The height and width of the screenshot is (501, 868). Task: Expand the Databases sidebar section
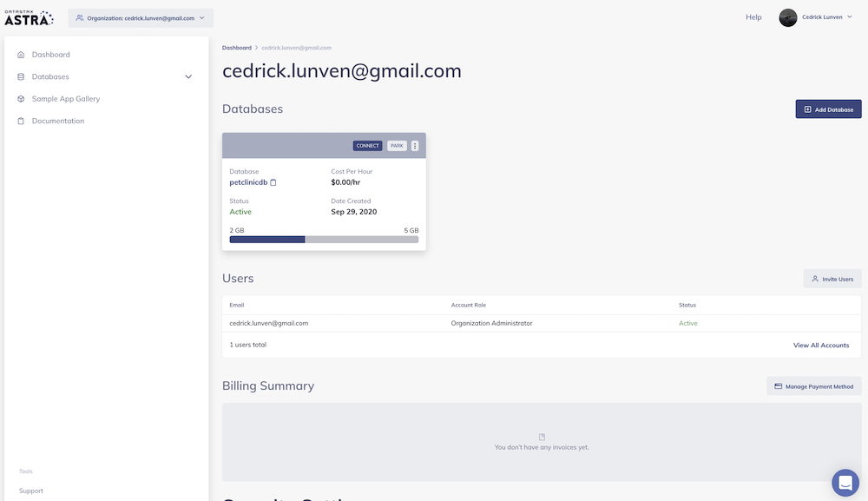[188, 77]
